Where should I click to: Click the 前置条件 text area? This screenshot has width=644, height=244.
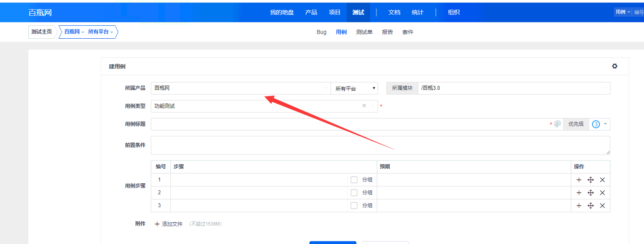(380, 145)
